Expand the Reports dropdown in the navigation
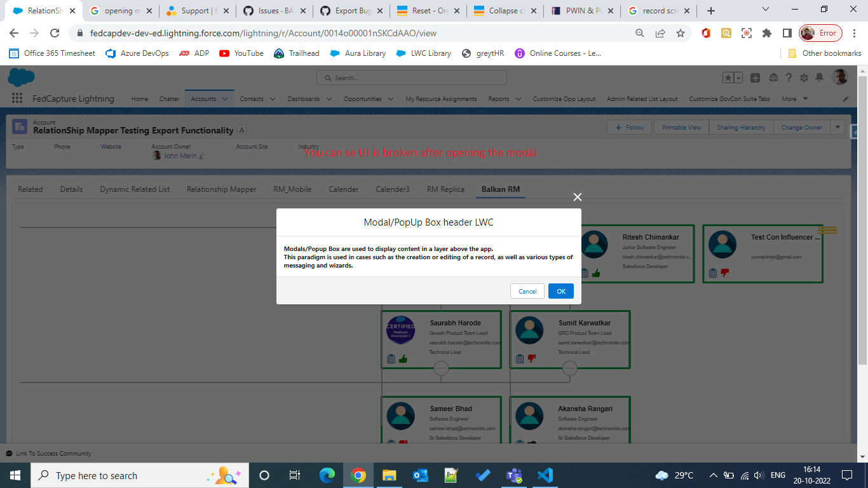This screenshot has height=488, width=868. pyautogui.click(x=518, y=98)
